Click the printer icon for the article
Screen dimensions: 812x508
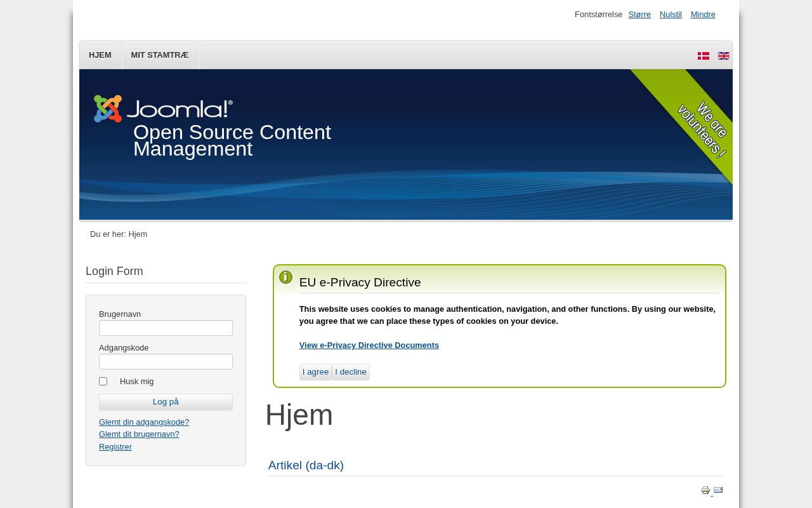(705, 490)
